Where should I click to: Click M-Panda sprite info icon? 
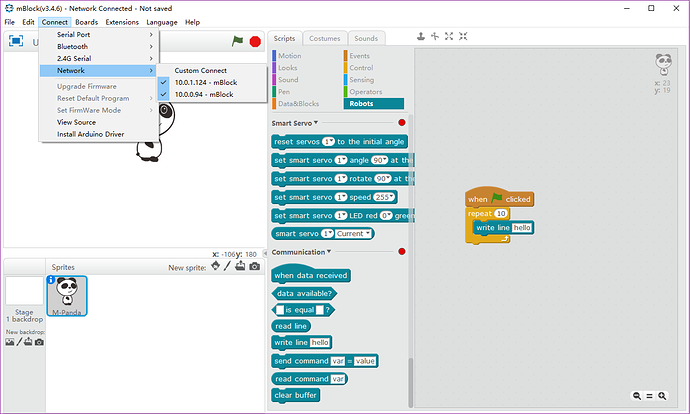click(51, 280)
